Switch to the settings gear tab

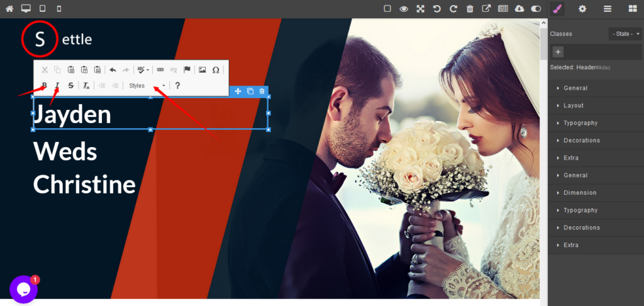(582, 9)
